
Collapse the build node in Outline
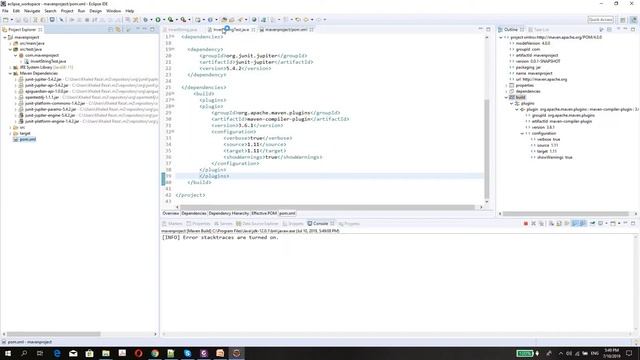[506, 98]
